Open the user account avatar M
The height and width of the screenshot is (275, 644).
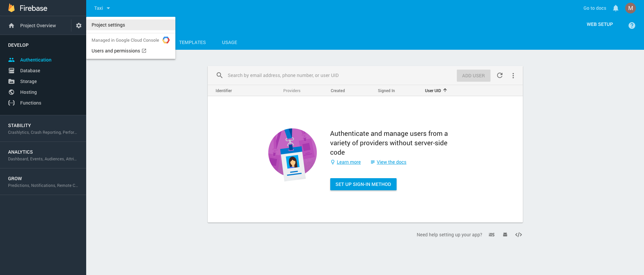pyautogui.click(x=631, y=8)
